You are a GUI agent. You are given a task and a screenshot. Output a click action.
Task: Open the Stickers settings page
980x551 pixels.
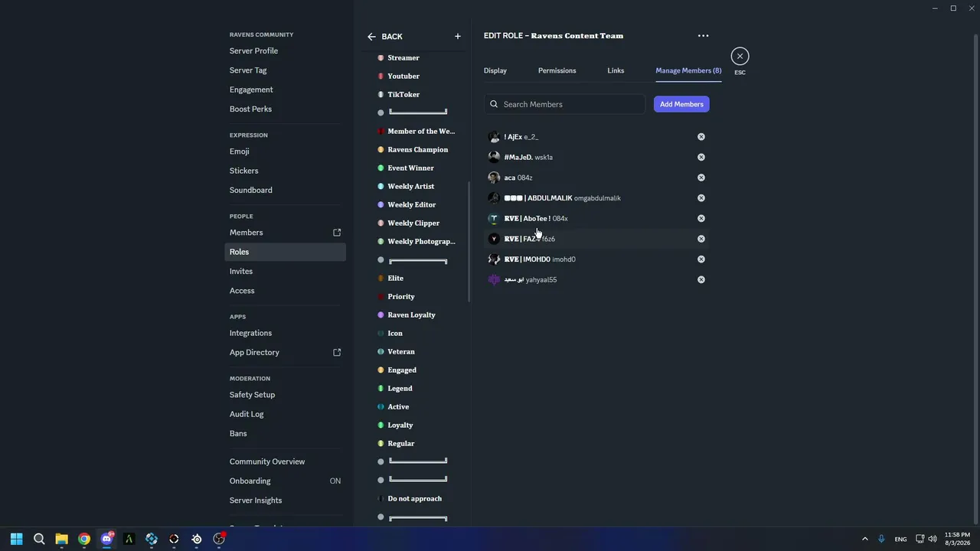pyautogui.click(x=286, y=171)
